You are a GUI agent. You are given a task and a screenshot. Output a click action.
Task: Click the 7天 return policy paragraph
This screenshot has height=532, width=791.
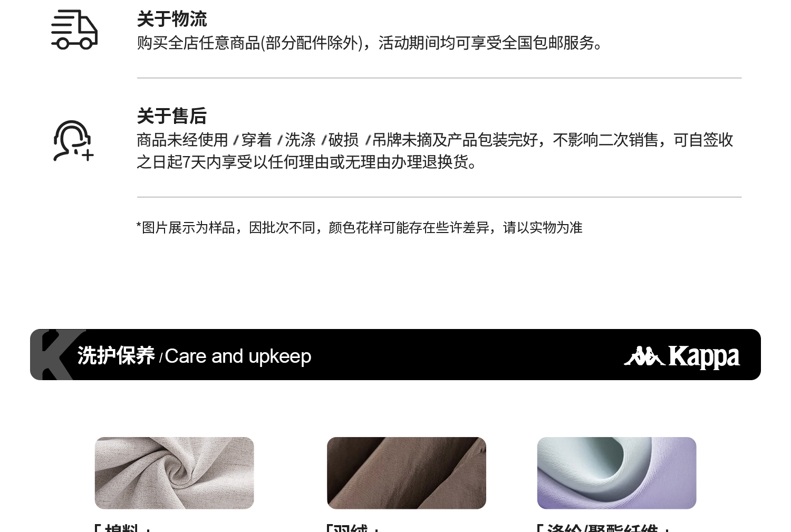(435, 151)
